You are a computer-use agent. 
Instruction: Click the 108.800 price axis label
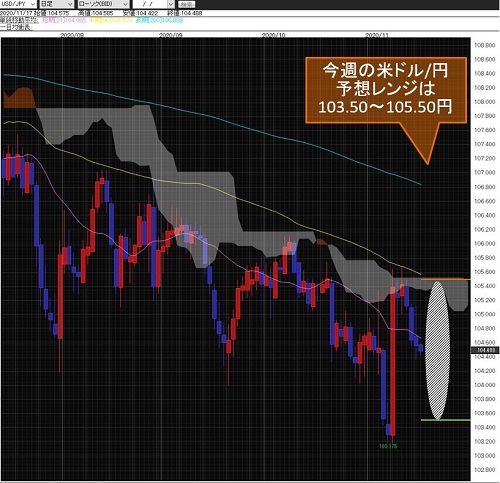coord(485,45)
